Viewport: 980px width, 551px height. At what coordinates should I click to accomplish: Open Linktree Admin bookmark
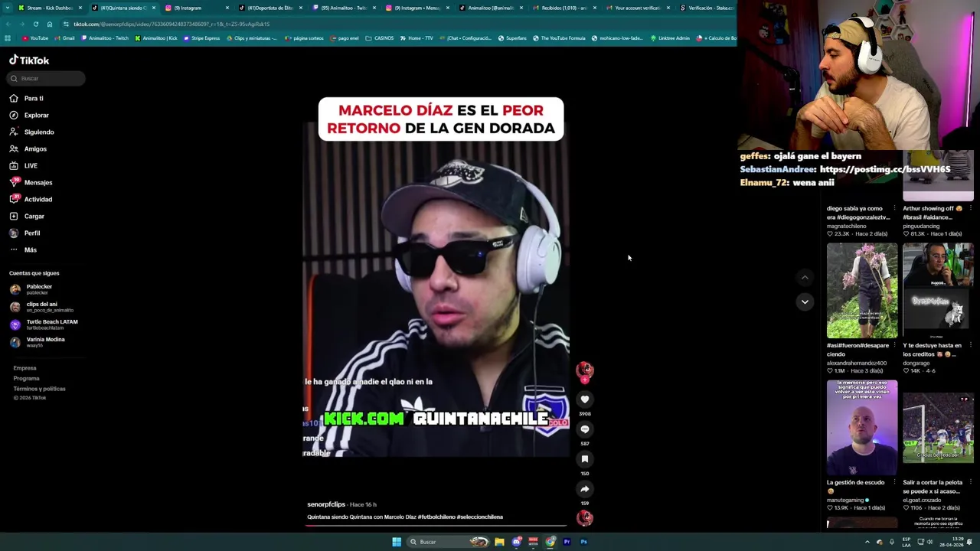[x=670, y=38]
